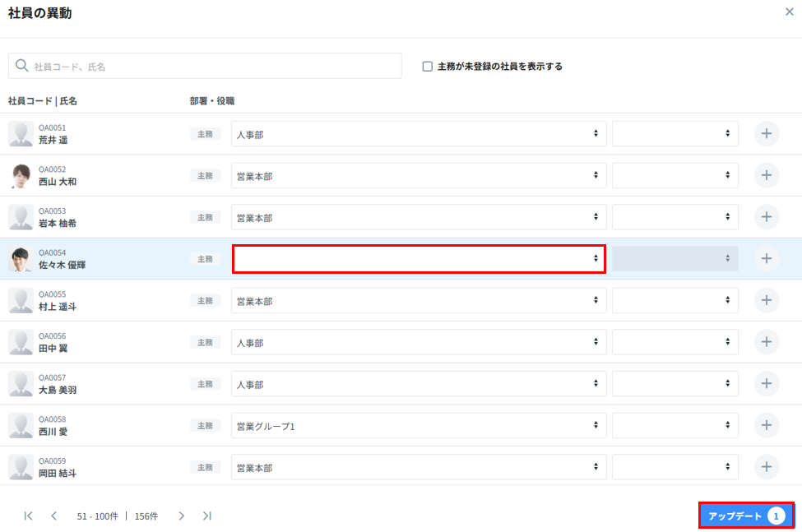Image resolution: width=802 pixels, height=532 pixels.
Task: Enable 主務が未登録の社員を表示する checkbox
Action: pos(428,67)
